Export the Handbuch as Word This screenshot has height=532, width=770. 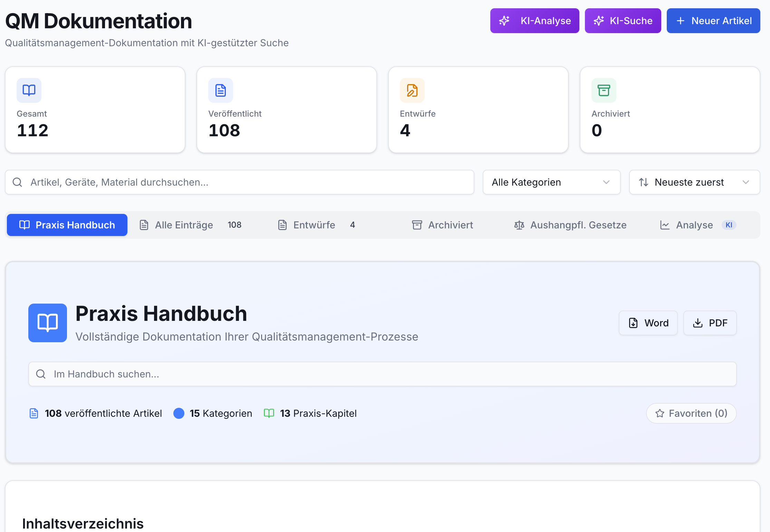point(648,323)
